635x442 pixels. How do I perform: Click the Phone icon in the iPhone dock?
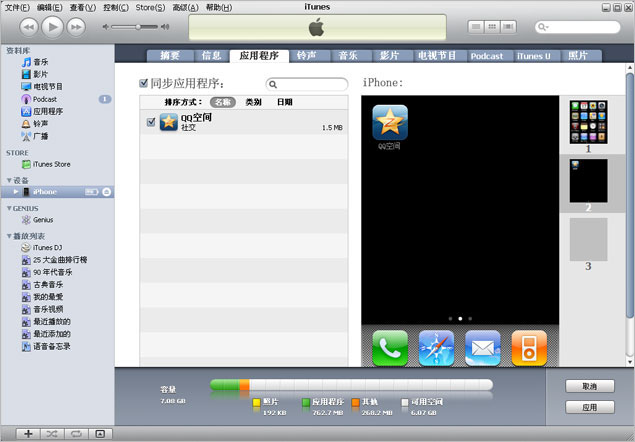389,348
